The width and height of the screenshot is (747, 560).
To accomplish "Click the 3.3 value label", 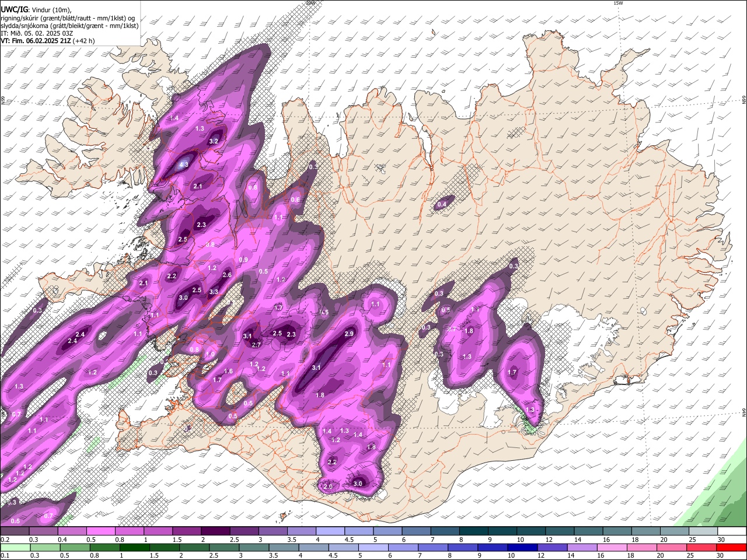I will pyautogui.click(x=214, y=292).
